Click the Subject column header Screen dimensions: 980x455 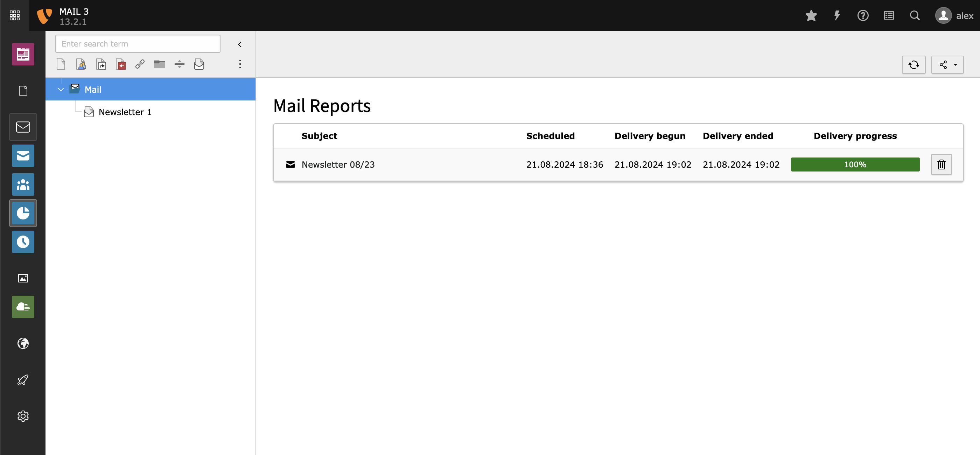pos(319,136)
